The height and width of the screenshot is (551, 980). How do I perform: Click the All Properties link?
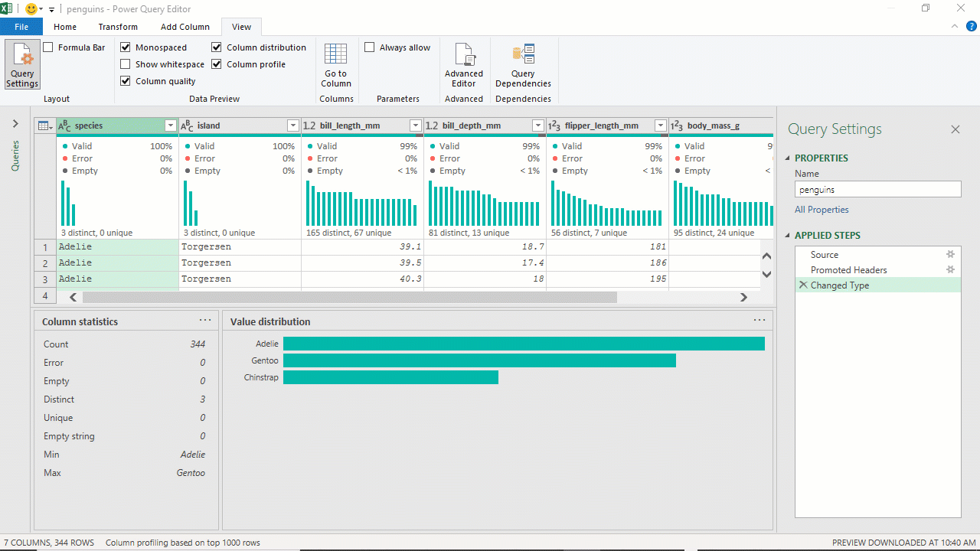pyautogui.click(x=822, y=210)
